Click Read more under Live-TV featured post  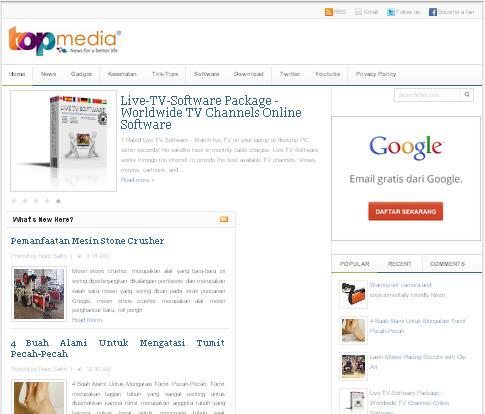pos(137,180)
